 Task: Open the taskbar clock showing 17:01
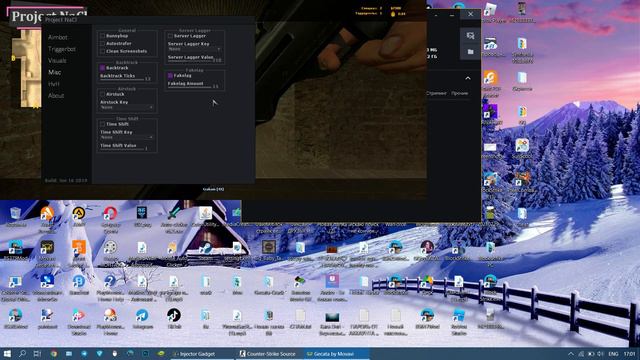point(629,354)
